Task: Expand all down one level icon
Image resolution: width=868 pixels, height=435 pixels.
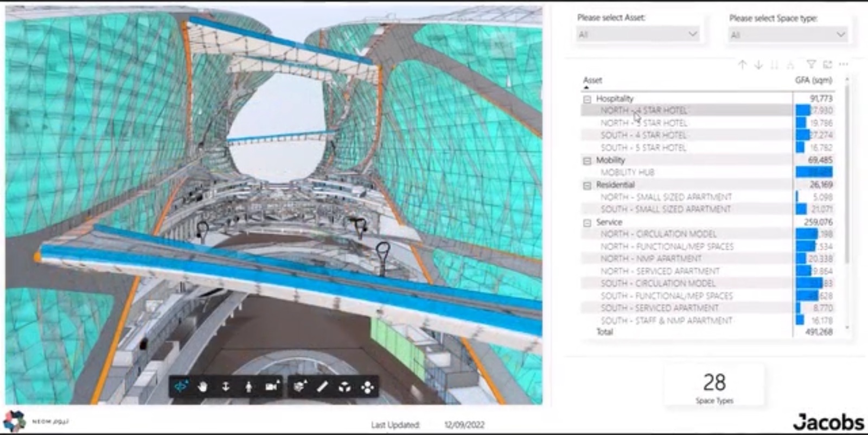Action: tap(790, 65)
